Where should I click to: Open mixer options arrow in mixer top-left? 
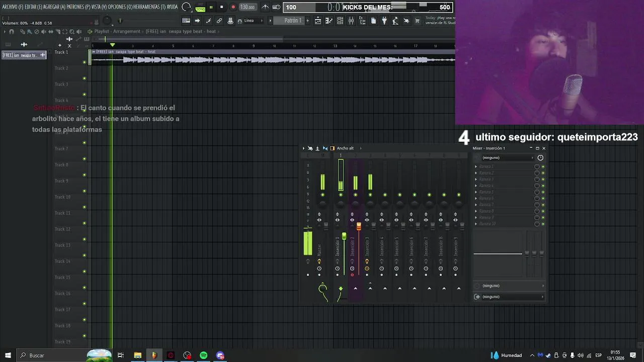pyautogui.click(x=303, y=148)
